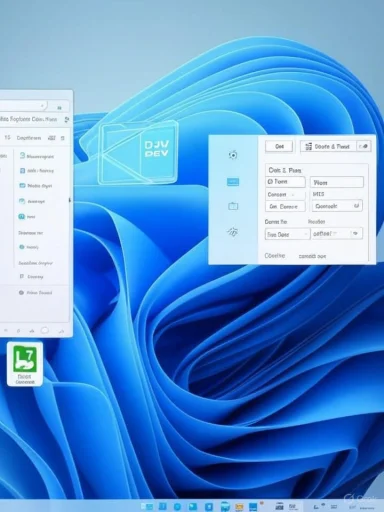Select the briefcase outline icon in the sidebar

coord(233,206)
